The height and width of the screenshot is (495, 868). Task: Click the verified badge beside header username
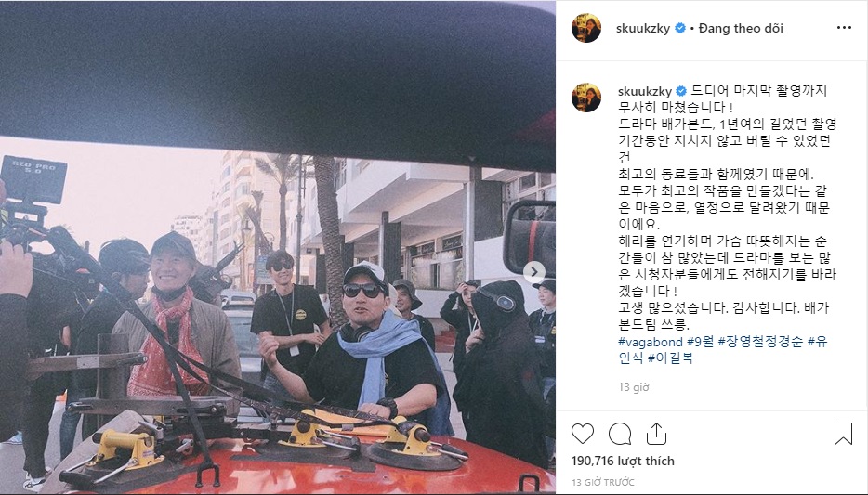(x=680, y=28)
